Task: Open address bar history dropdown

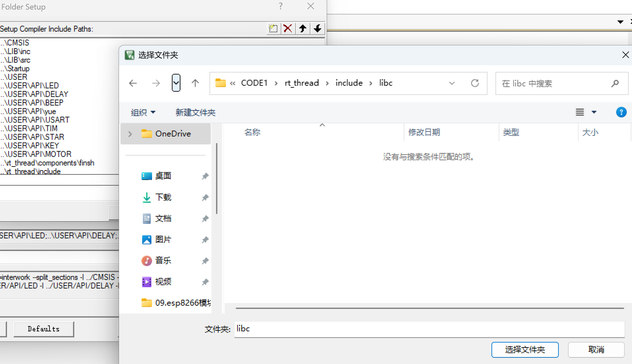Action: click(x=452, y=83)
